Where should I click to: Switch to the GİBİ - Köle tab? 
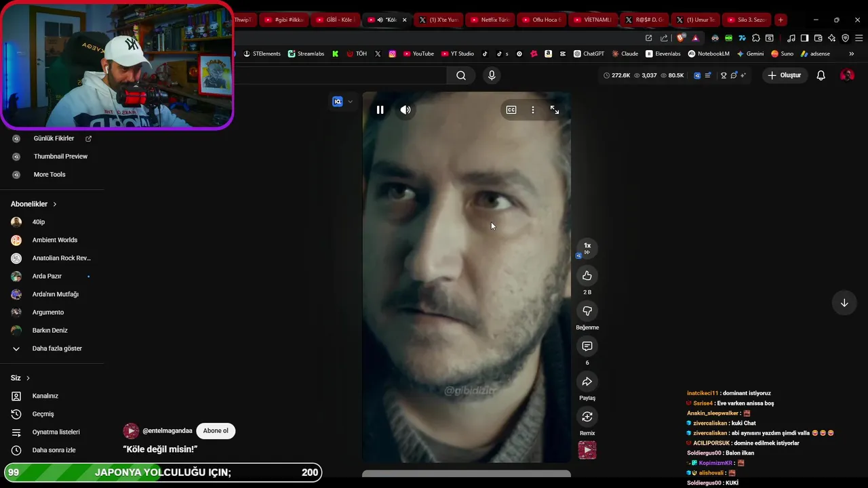pyautogui.click(x=336, y=20)
